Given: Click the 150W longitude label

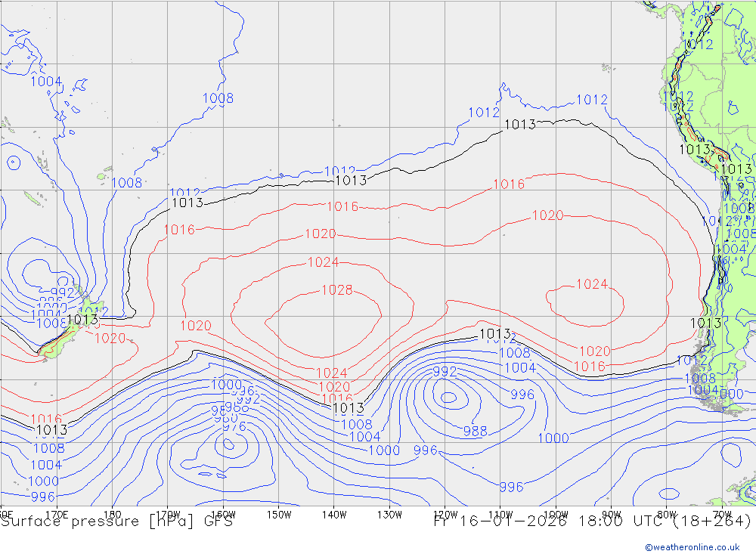Looking at the screenshot, I should (279, 515).
